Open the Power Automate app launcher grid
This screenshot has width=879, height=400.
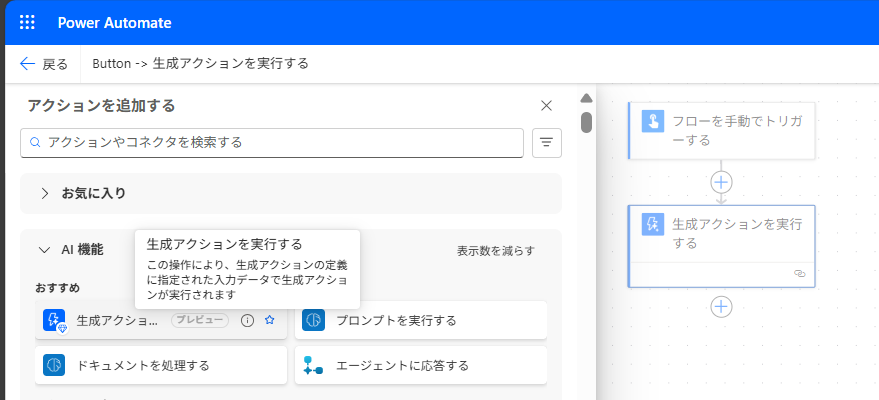27,22
